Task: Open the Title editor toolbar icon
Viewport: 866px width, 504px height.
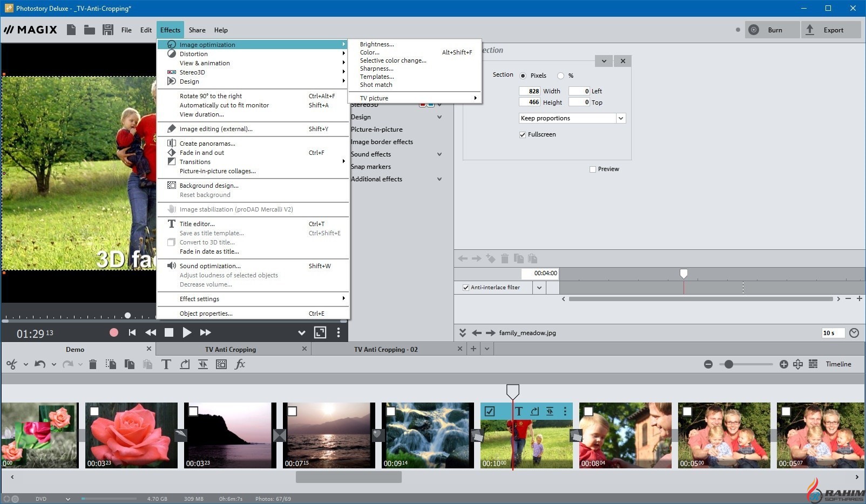Action: 166,364
